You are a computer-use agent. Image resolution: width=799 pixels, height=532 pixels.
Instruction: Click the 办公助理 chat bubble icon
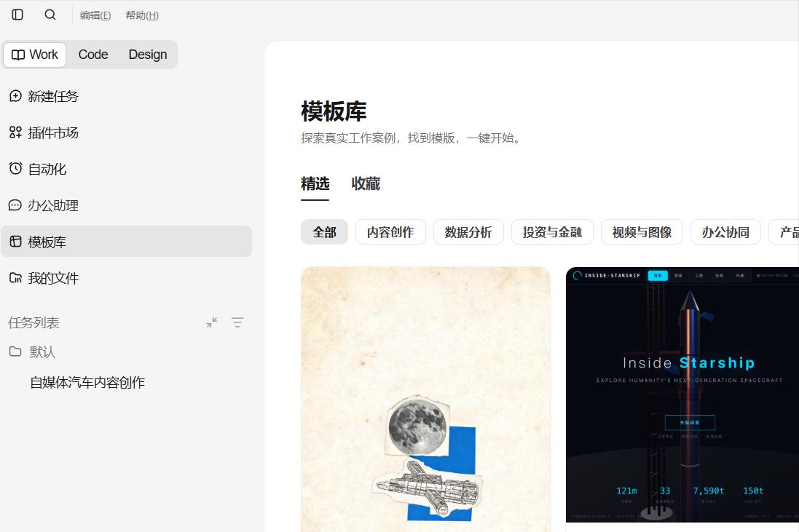[x=15, y=205]
